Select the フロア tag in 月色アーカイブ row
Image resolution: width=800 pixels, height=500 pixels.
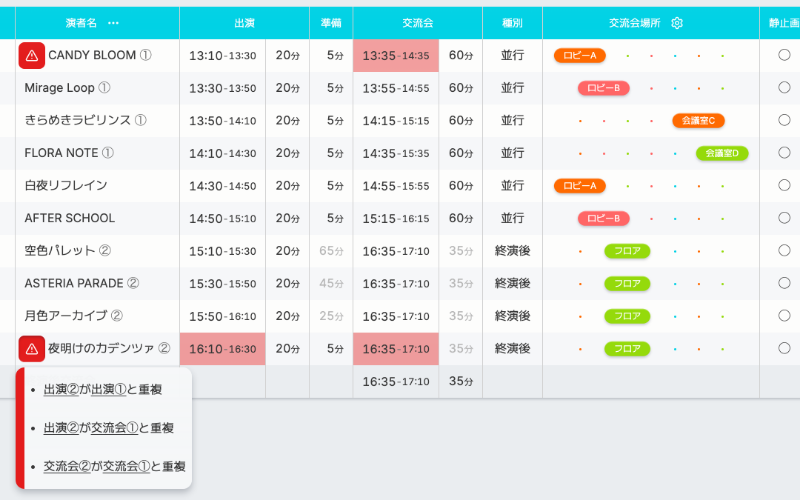pos(627,316)
